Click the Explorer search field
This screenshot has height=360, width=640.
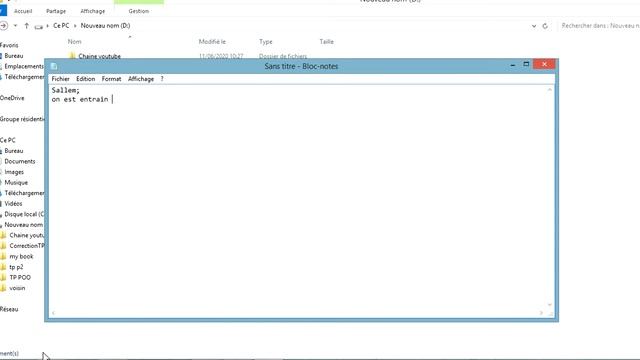598,25
